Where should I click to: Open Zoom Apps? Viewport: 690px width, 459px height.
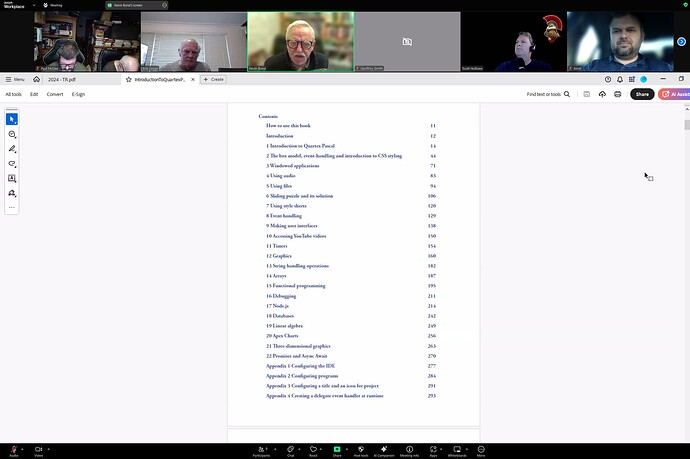433,451
